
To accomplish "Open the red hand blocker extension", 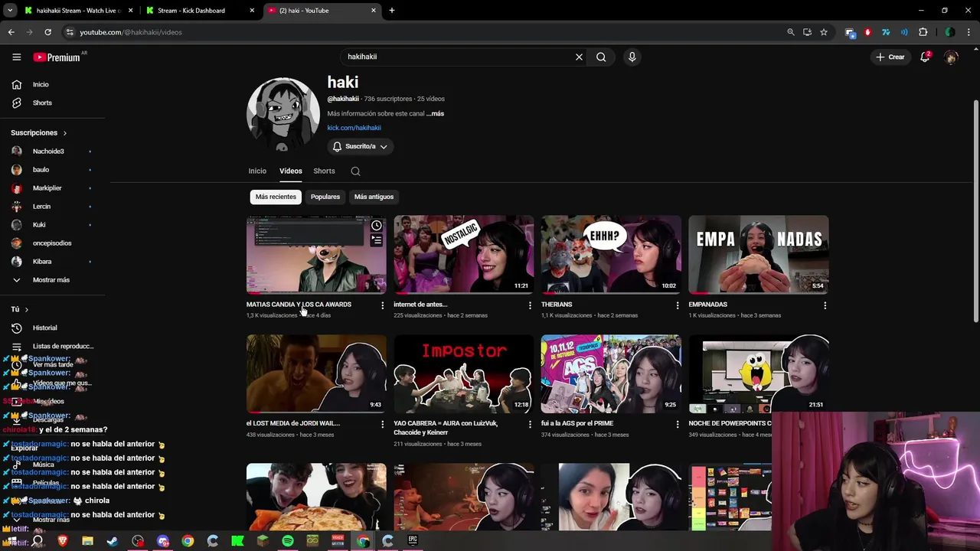I will click(867, 32).
